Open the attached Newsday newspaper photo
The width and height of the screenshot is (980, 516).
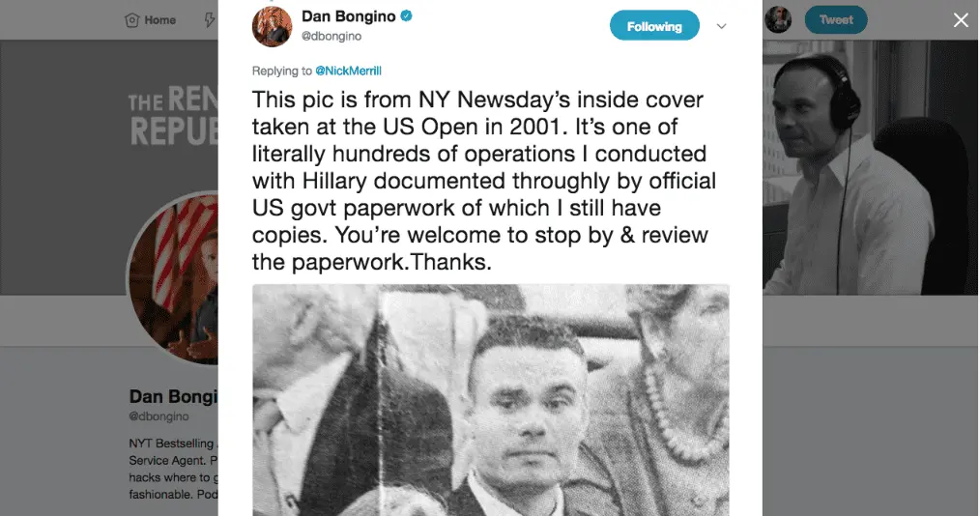click(491, 400)
